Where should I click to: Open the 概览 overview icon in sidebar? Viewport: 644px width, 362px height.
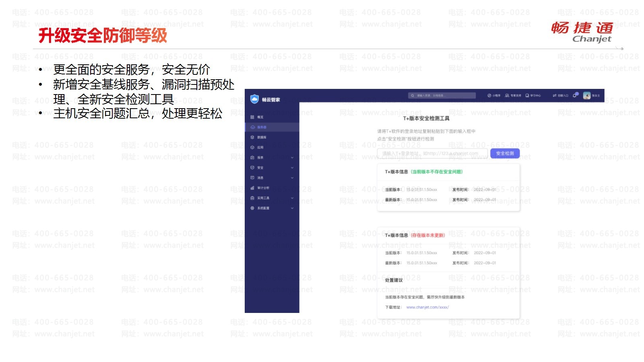[252, 117]
